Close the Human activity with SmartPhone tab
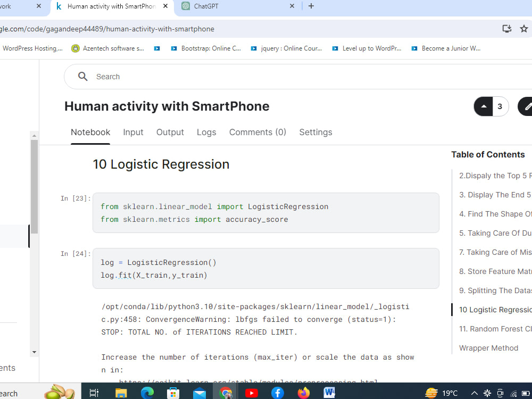 165,6
